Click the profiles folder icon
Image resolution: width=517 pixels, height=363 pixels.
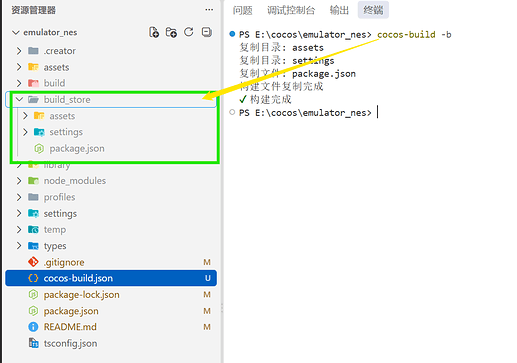pyautogui.click(x=33, y=197)
